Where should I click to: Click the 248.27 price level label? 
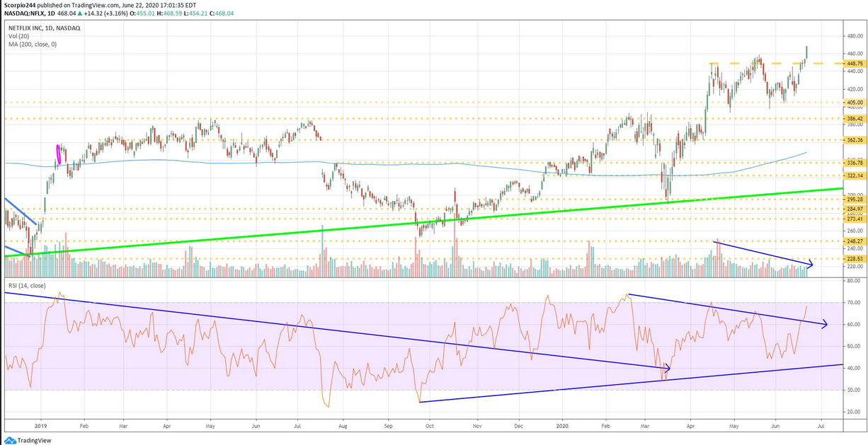(x=854, y=241)
